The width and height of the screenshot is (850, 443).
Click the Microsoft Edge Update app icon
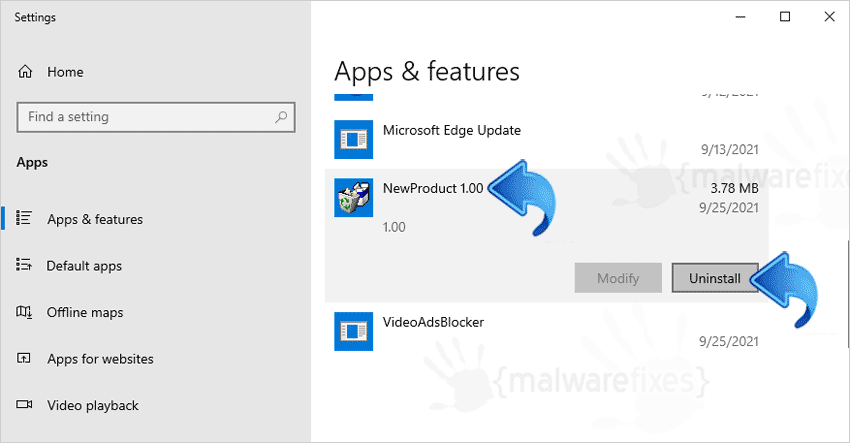[353, 139]
